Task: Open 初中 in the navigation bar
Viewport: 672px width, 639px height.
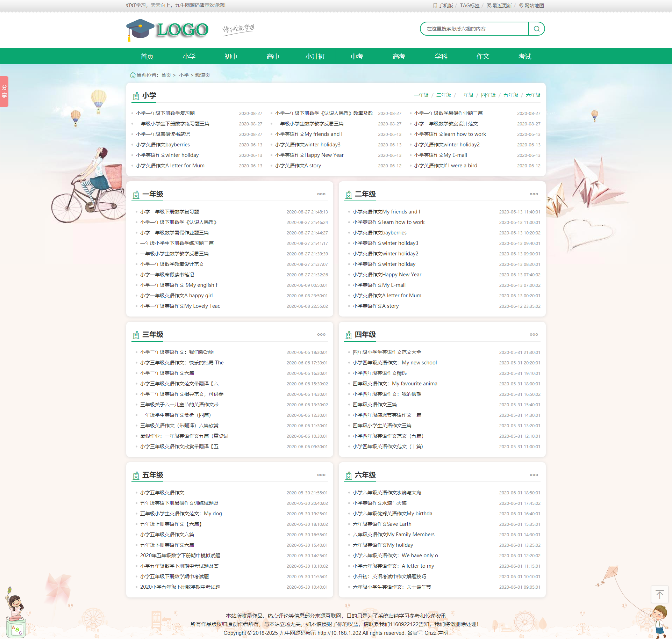Action: coord(231,56)
